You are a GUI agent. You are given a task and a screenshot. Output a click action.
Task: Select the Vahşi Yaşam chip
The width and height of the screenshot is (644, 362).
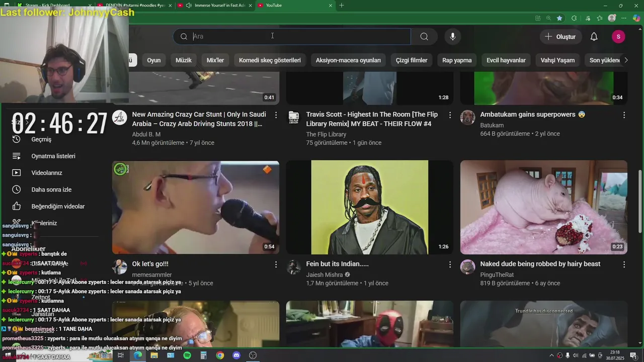point(557,60)
